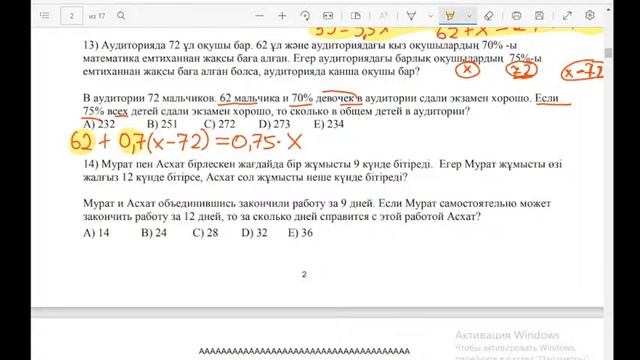This screenshot has height=360, width=640.
Task: Click the 'из 17' page count text
Action: (x=97, y=16)
